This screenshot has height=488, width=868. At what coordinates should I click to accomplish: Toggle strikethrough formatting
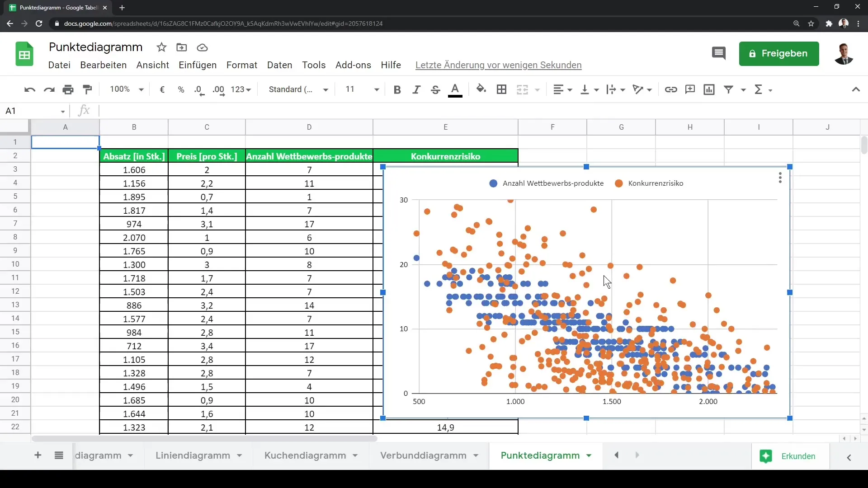[435, 89]
